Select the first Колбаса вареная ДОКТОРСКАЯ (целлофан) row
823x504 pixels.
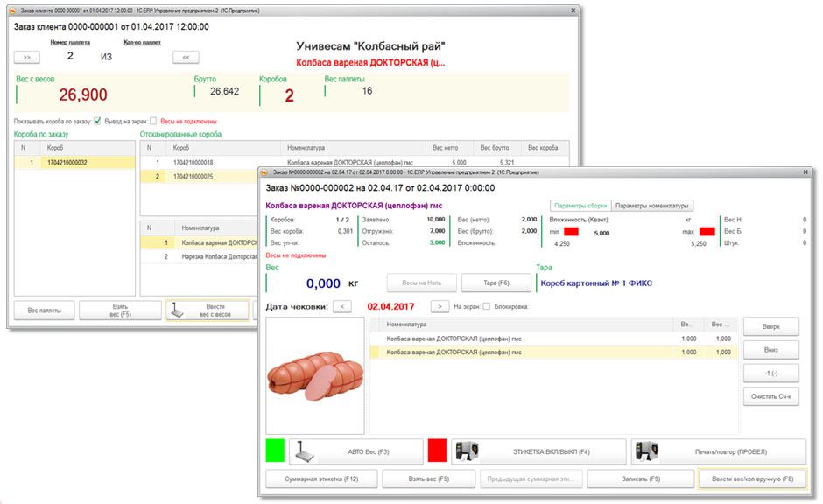point(554,339)
